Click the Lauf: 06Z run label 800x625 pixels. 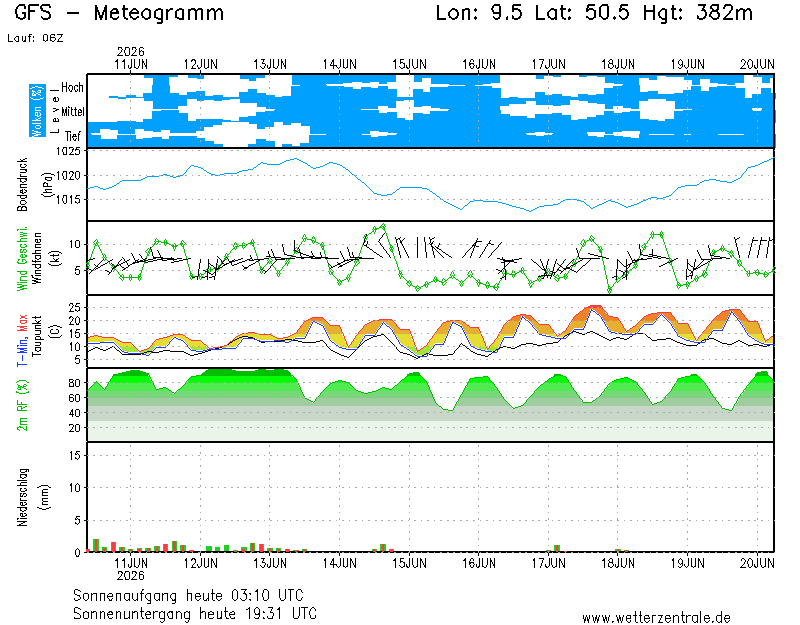click(x=35, y=38)
